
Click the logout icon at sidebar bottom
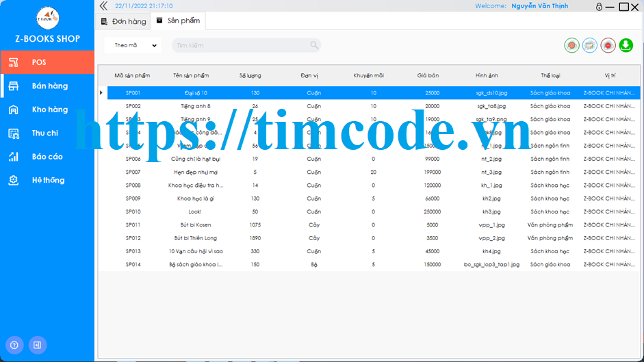pos(38,345)
